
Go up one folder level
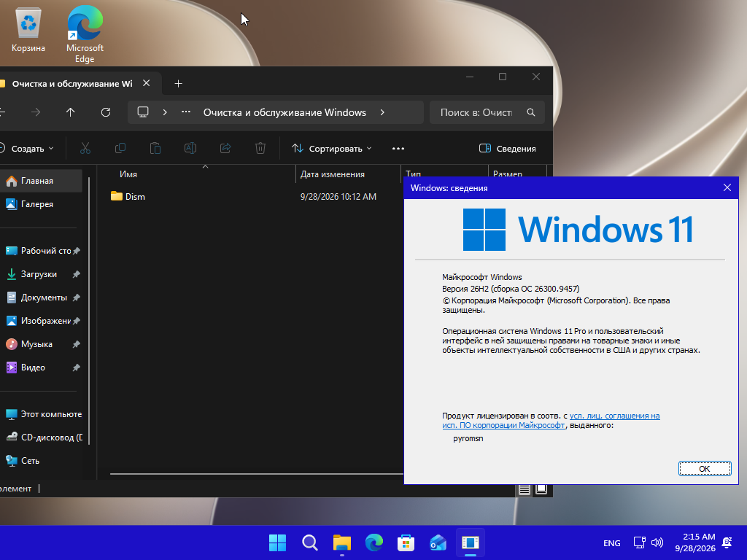pyautogui.click(x=71, y=112)
